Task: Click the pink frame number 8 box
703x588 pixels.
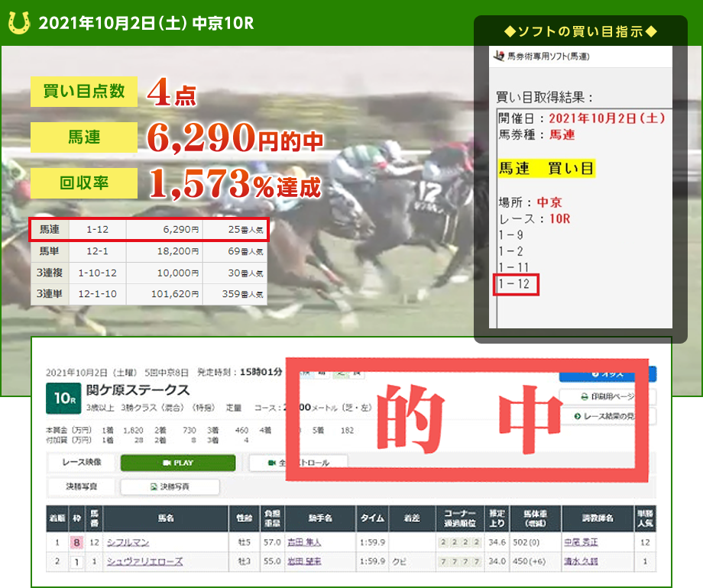Action: (76, 543)
